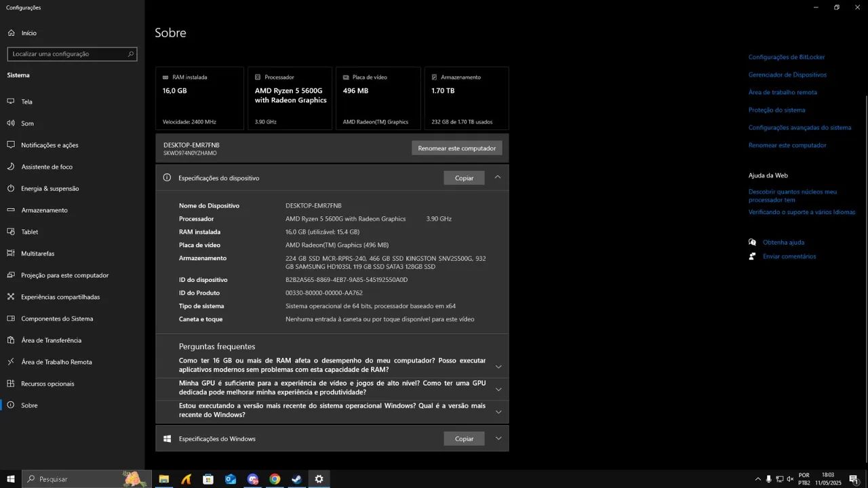Open Microsoft Store taskbar icon
The width and height of the screenshot is (868, 488).
(x=208, y=479)
